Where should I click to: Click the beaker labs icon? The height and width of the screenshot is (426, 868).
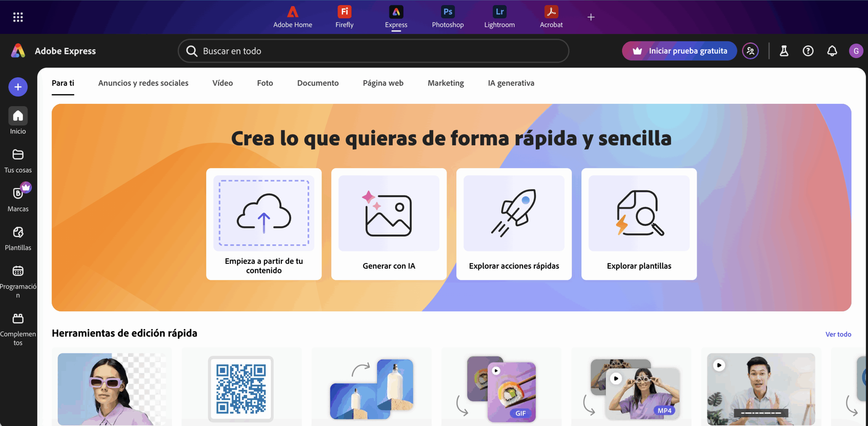[x=784, y=51]
